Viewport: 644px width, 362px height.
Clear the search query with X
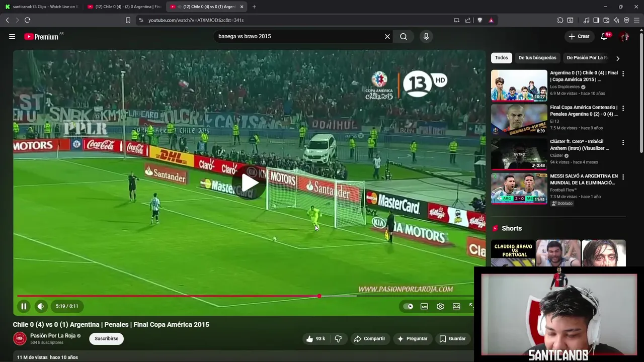[387, 36]
